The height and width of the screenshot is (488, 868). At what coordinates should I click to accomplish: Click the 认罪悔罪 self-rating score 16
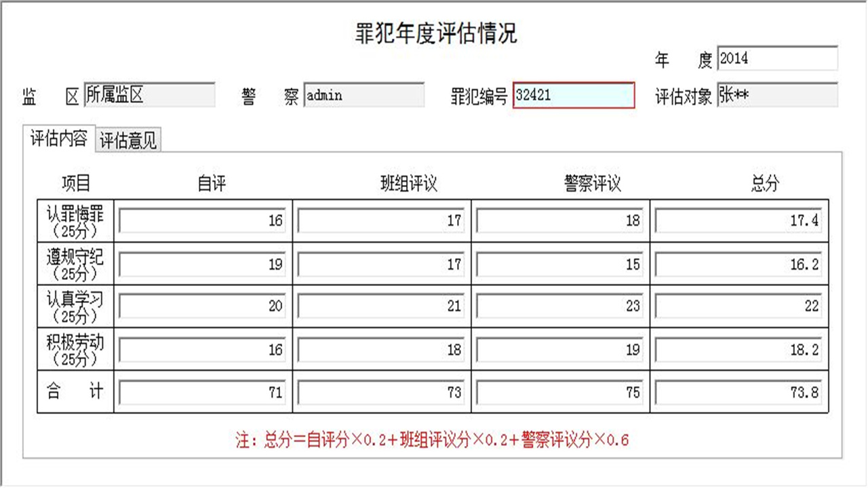click(x=201, y=220)
